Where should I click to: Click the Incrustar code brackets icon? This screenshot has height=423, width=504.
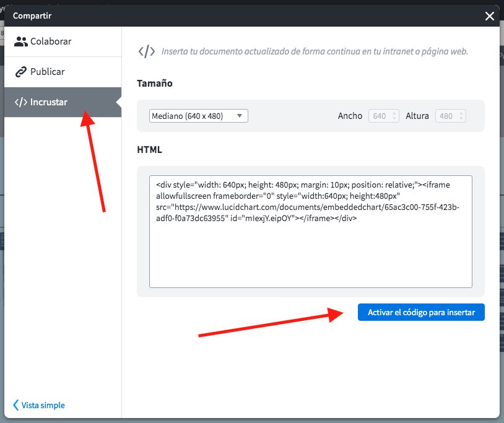pyautogui.click(x=21, y=102)
